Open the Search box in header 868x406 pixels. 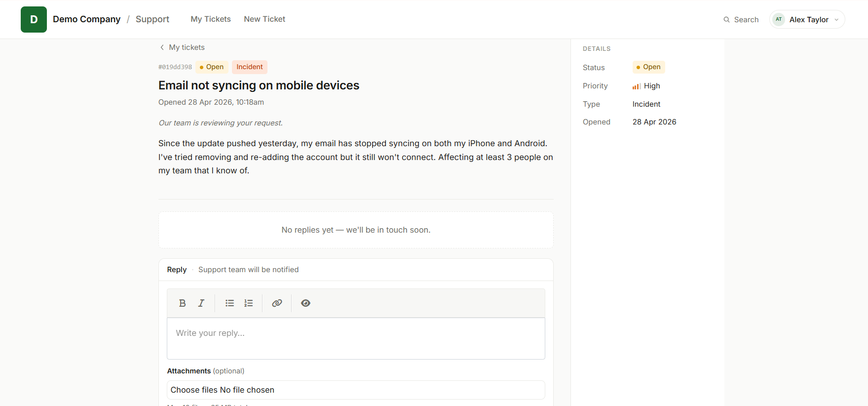[741, 20]
